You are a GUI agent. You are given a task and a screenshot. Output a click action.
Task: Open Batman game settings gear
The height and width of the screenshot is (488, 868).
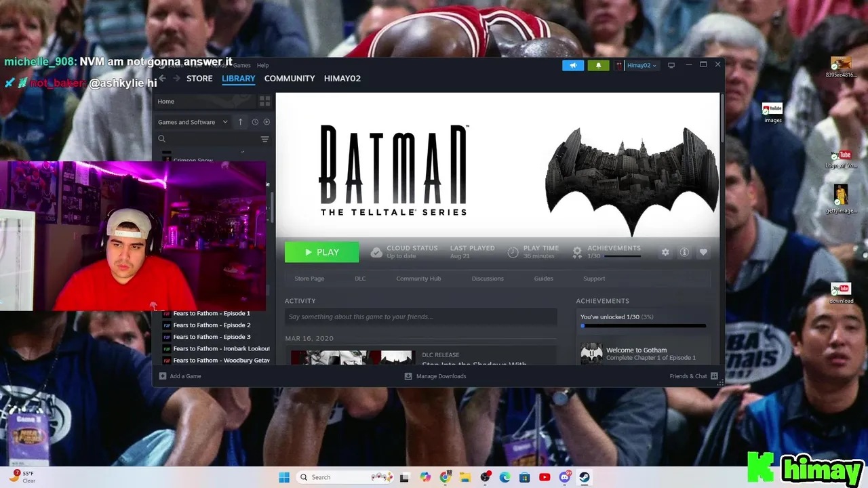pyautogui.click(x=665, y=252)
